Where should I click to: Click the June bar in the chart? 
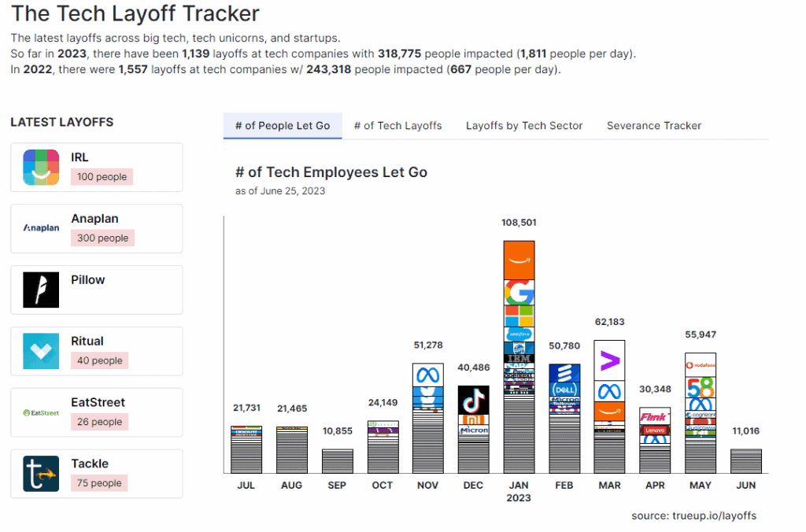pos(745,461)
